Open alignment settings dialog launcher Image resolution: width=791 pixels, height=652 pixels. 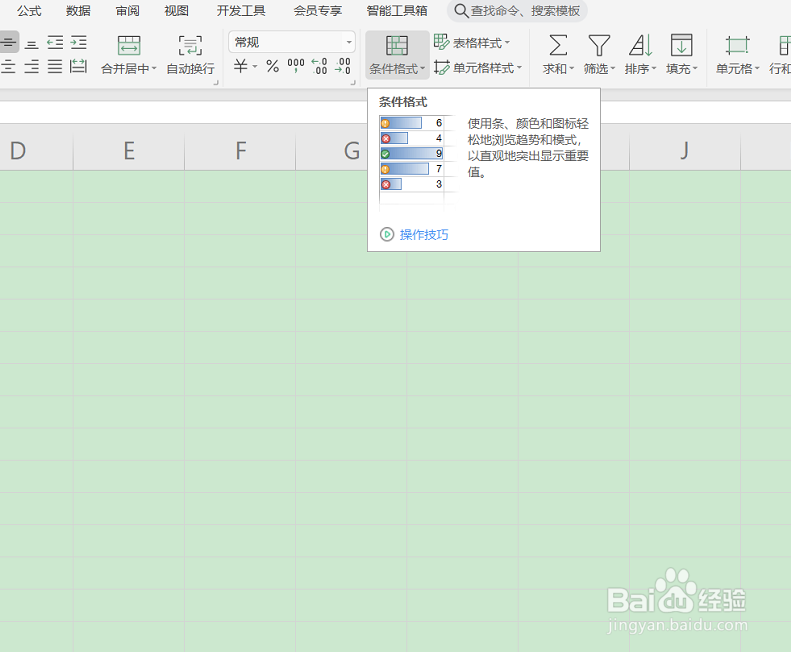click(x=216, y=82)
